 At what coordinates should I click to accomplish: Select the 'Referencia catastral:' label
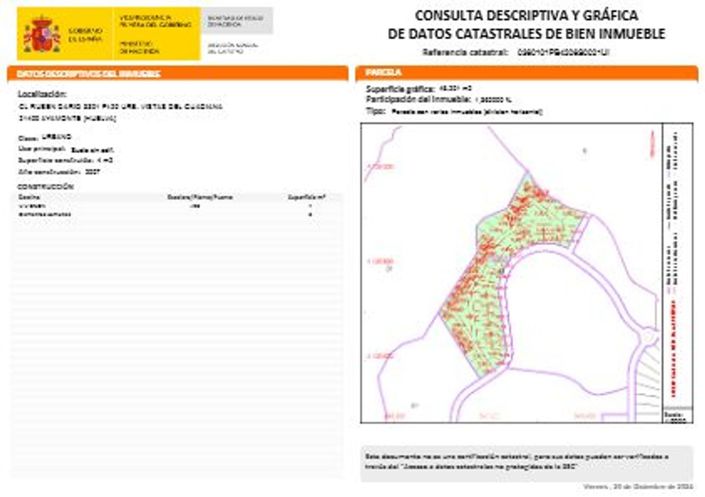tap(465, 52)
